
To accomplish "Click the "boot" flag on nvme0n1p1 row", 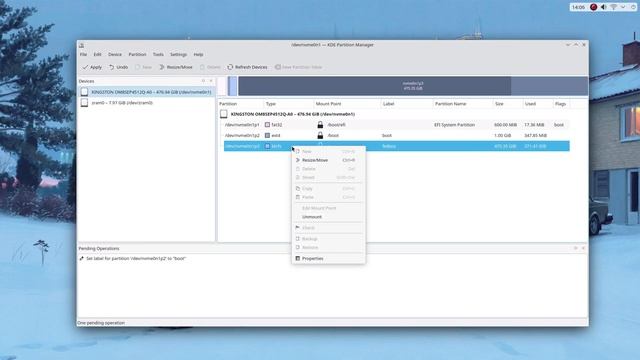I will [x=559, y=125].
